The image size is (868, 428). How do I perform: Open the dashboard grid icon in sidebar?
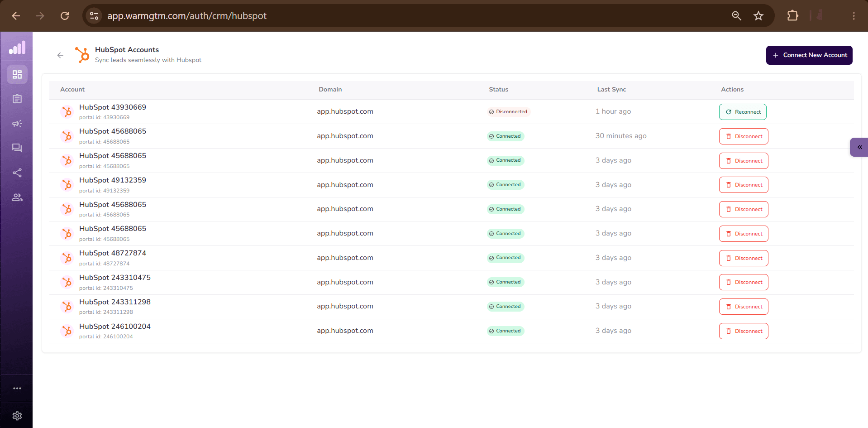[x=17, y=74]
